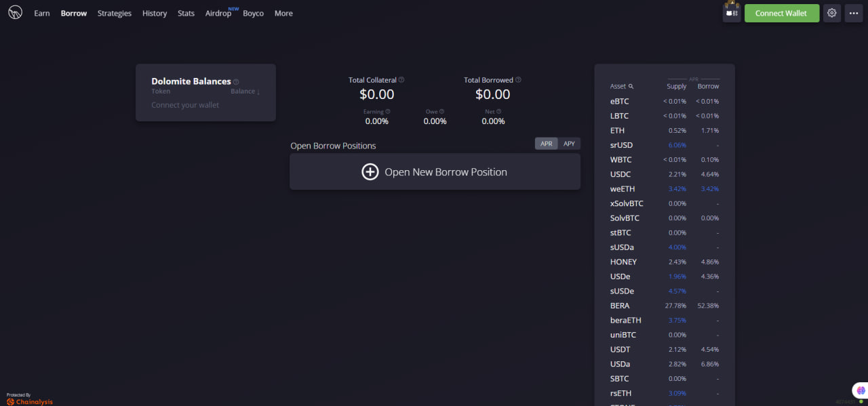Image resolution: width=868 pixels, height=406 pixels.
Task: Click Open New Borrow Position button
Action: click(435, 171)
